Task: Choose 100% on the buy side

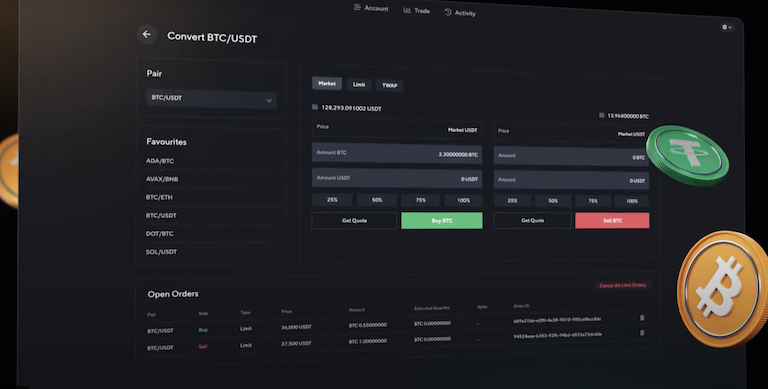Action: click(x=463, y=200)
